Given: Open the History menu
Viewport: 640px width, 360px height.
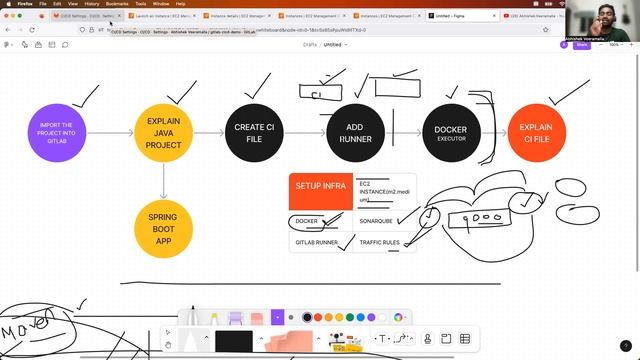Looking at the screenshot, I should coord(91,4).
